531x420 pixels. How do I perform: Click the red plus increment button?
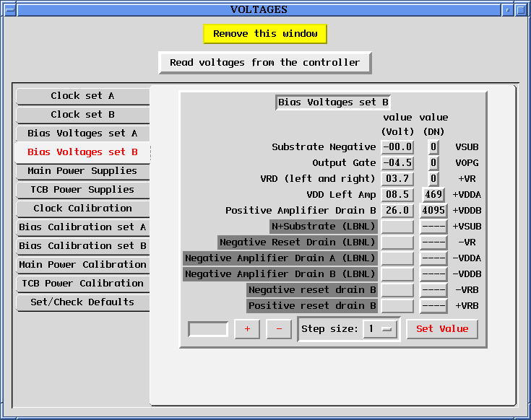click(247, 329)
